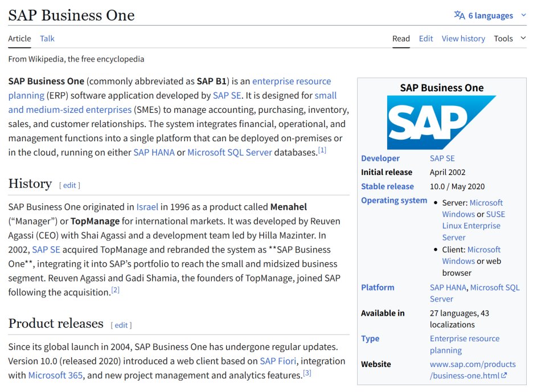
Task: Click the 'Initial release' infobox label
Action: (387, 173)
